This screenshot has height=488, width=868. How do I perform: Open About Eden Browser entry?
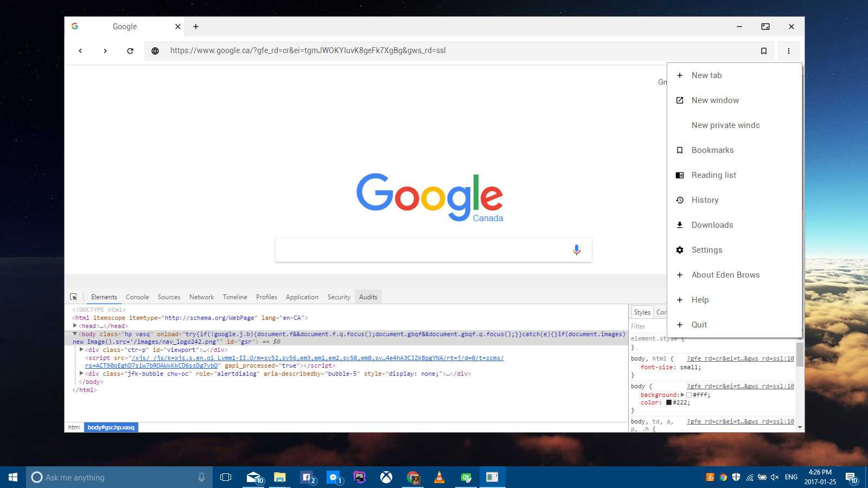735,275
